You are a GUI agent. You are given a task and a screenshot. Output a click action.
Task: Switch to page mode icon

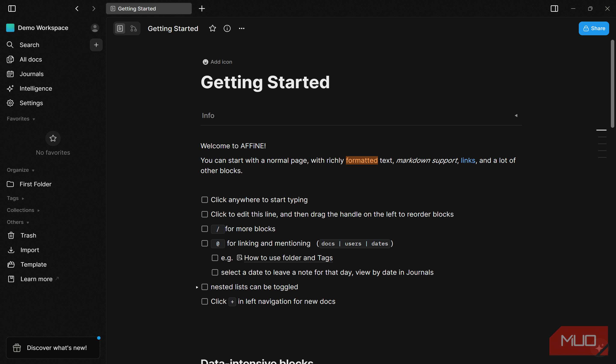point(120,28)
